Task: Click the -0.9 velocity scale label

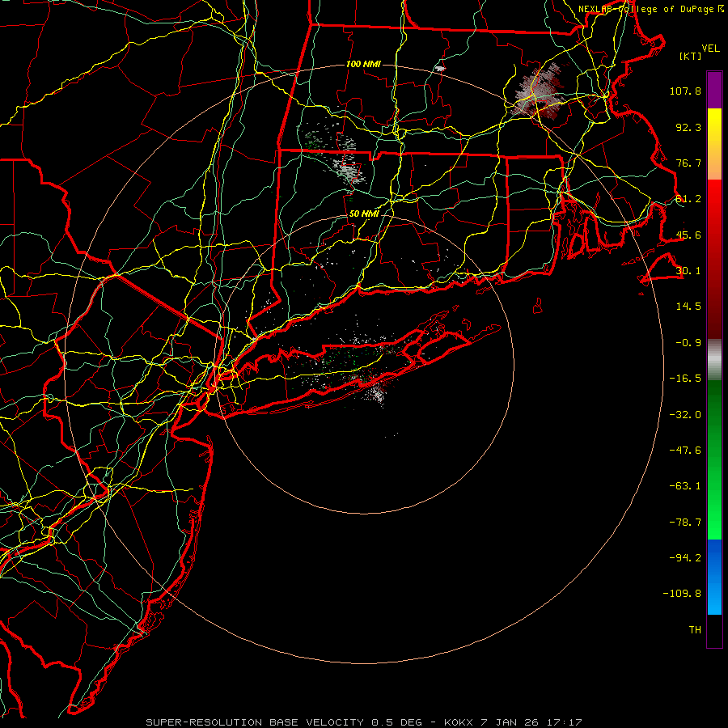Action: [688, 343]
